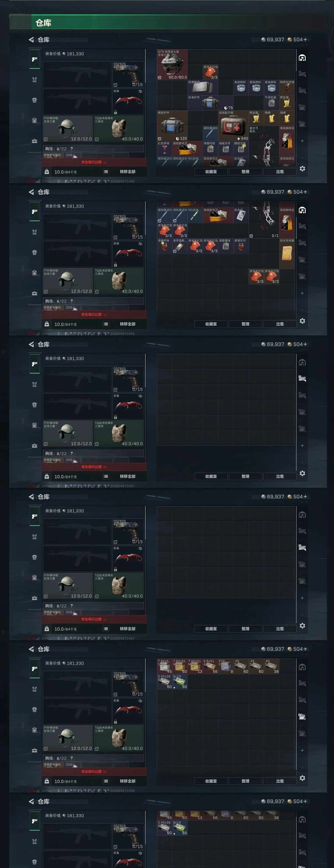Pick the 6.8x51 ammo box showing 56
Viewport: 334px width, 868px height.
click(x=211, y=667)
